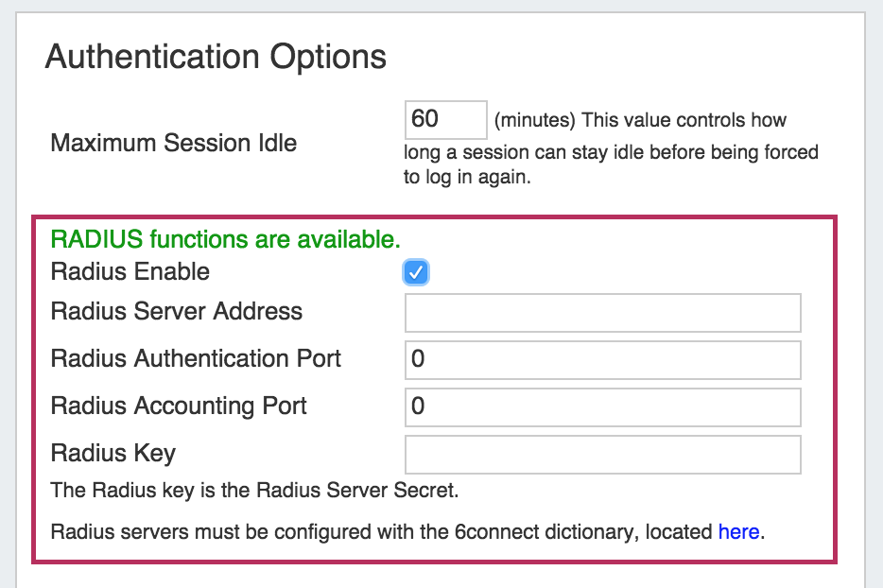The width and height of the screenshot is (883, 588).
Task: Click the green 'RADIUS functions are available' message
Action: pos(225,240)
